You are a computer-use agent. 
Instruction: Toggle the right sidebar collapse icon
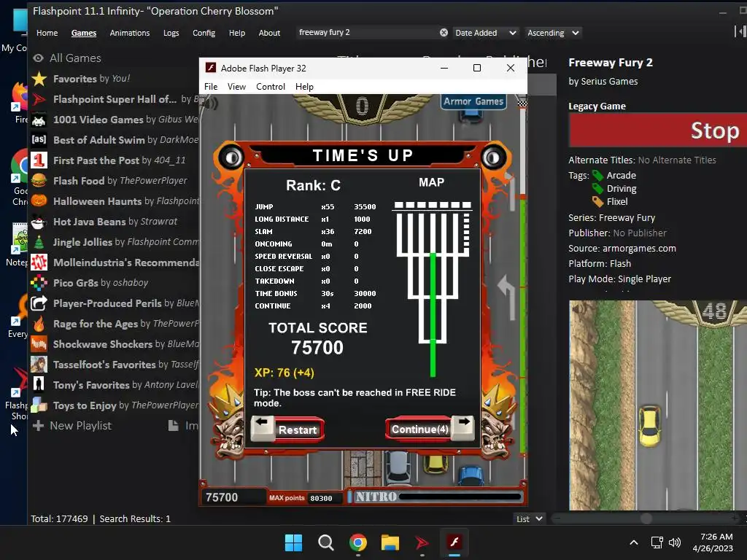coord(740,31)
